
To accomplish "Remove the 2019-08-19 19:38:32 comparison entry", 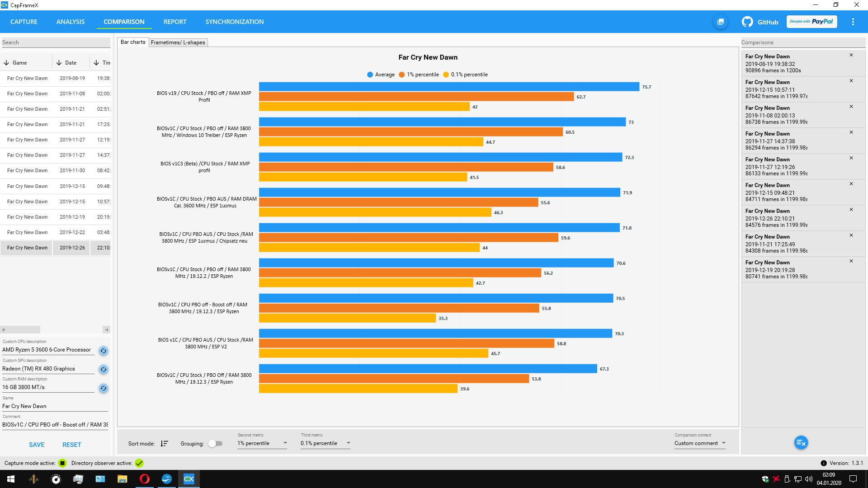I will (851, 55).
